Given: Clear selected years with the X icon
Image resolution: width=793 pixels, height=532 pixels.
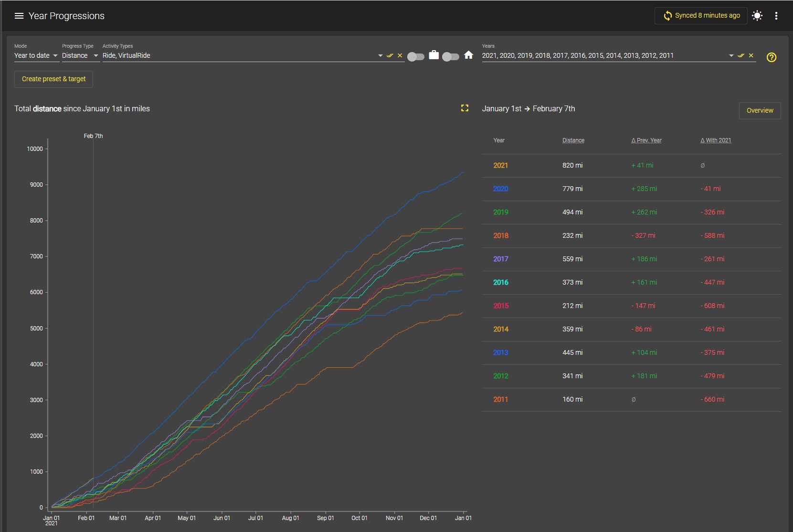Looking at the screenshot, I should tap(751, 55).
